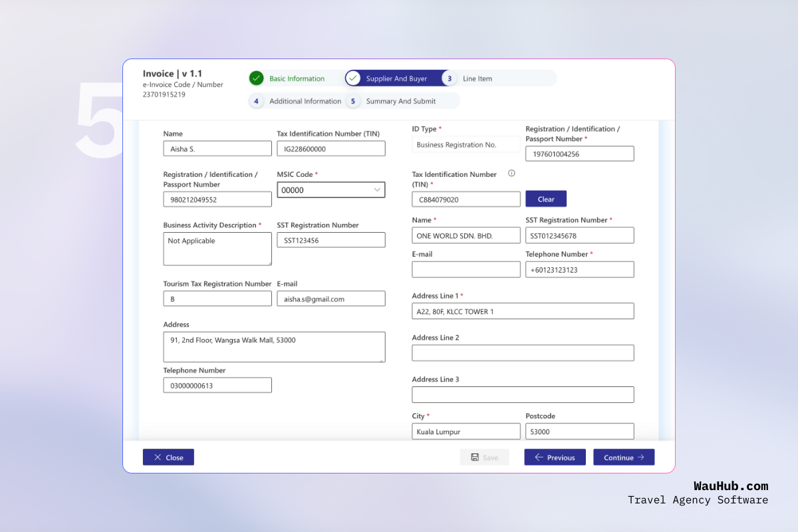The height and width of the screenshot is (532, 798).
Task: Click the Supplier And Buyer step check icon
Action: (x=353, y=78)
